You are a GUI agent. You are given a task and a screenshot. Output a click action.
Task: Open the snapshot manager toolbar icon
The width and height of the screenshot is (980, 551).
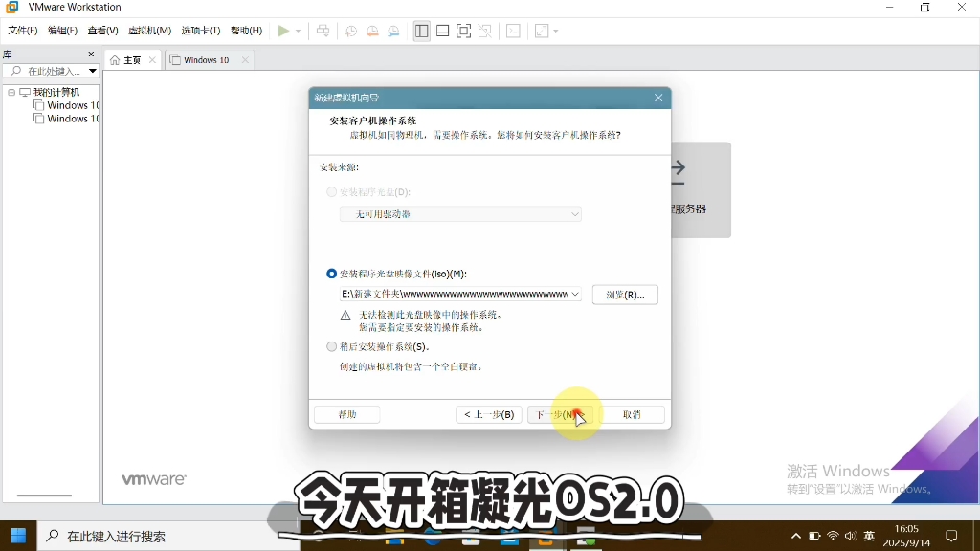tap(393, 31)
